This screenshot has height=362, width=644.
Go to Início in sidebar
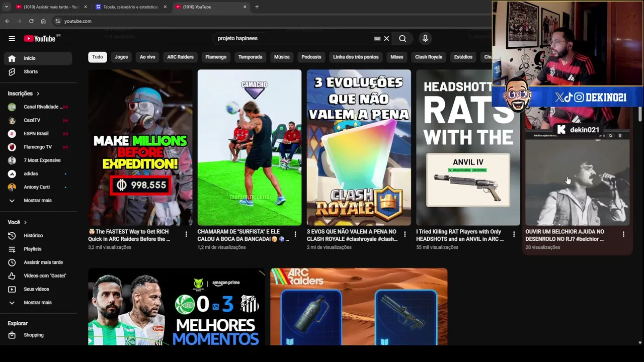(38, 58)
